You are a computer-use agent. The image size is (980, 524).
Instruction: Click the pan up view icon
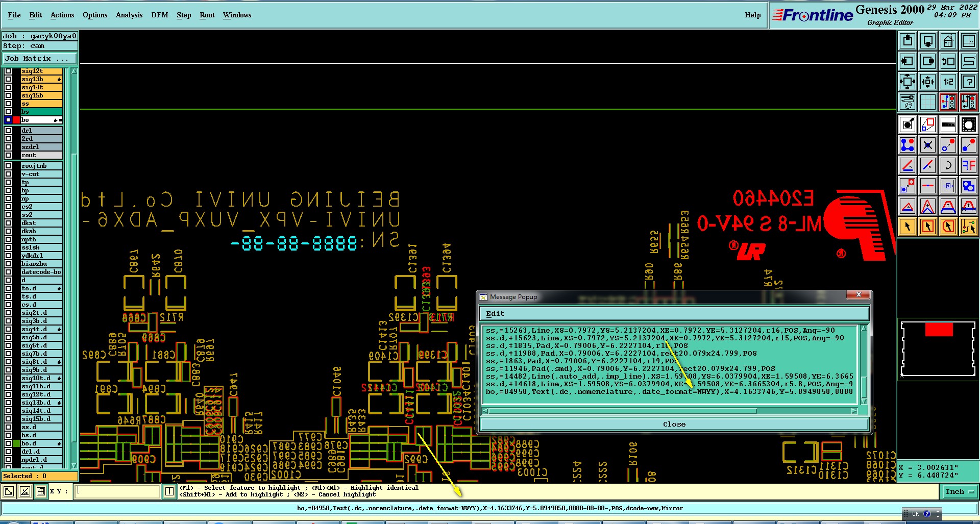907,41
